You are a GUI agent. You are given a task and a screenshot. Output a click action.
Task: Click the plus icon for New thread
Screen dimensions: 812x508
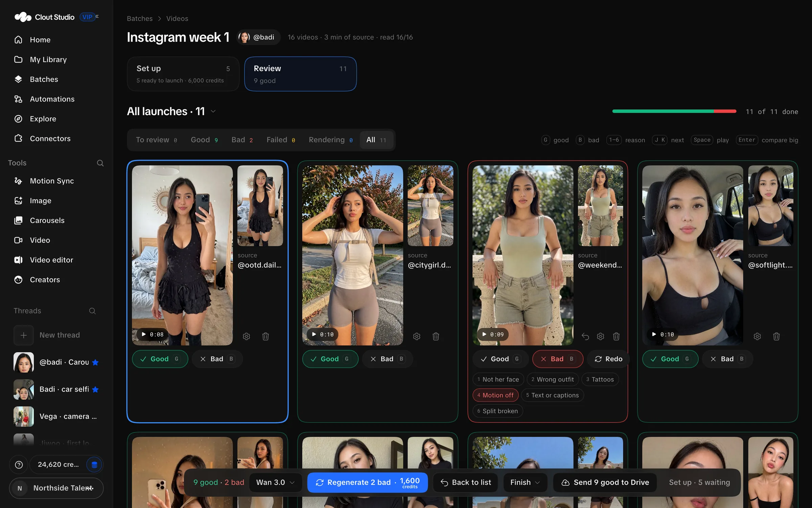[24, 335]
